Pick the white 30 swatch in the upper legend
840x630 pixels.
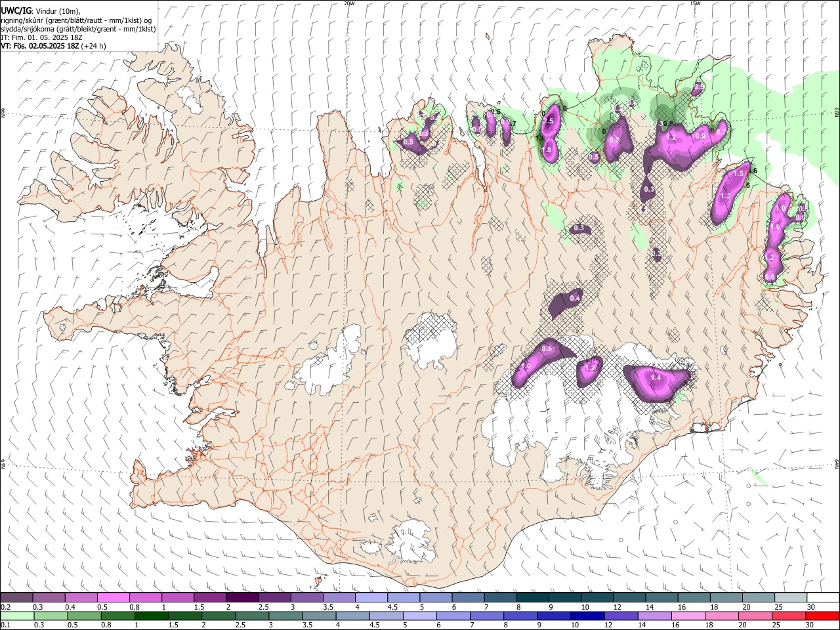click(822, 597)
